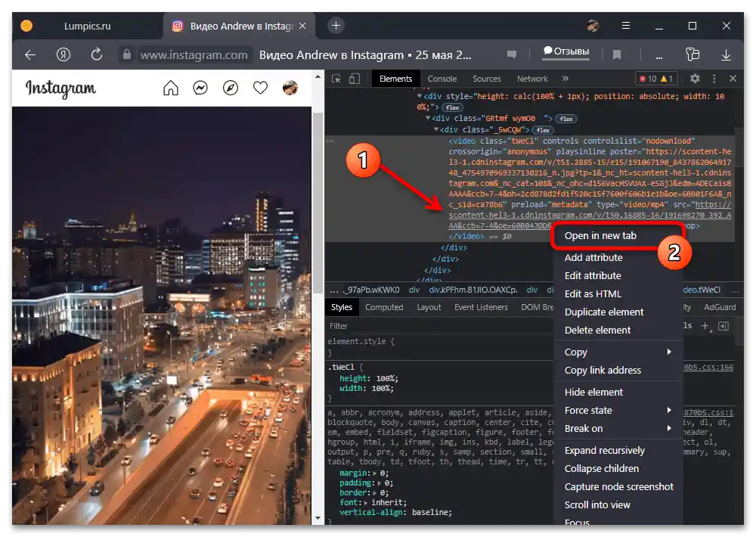
Task: Collapse the div class _5wCQW node
Action: (436, 129)
